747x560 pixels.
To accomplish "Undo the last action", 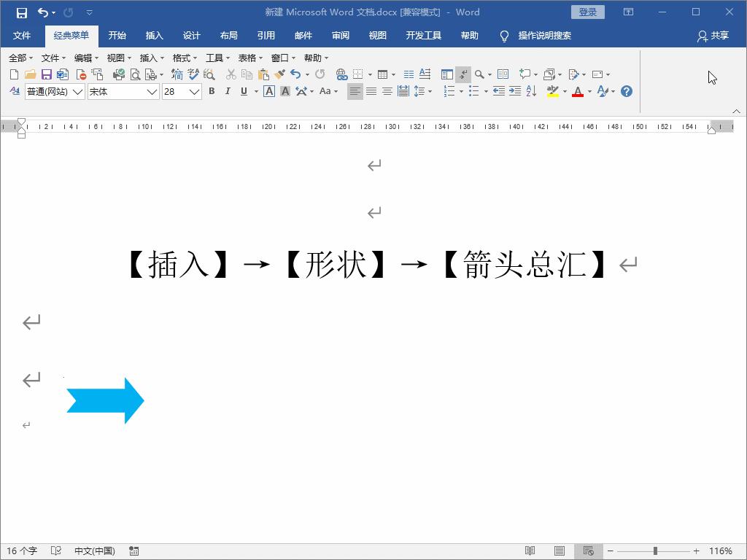I will pos(298,74).
